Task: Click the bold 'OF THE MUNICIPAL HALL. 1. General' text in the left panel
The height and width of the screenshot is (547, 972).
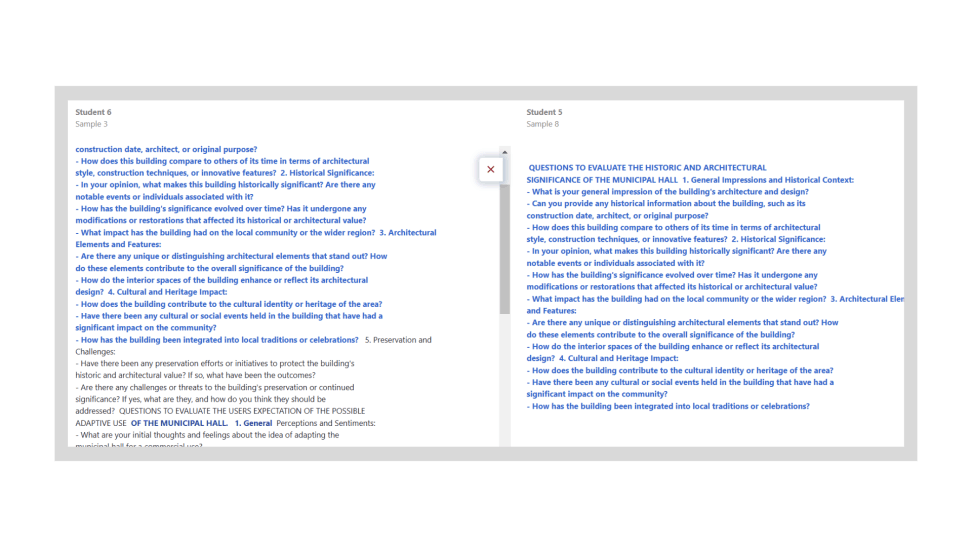Action: pyautogui.click(x=201, y=423)
